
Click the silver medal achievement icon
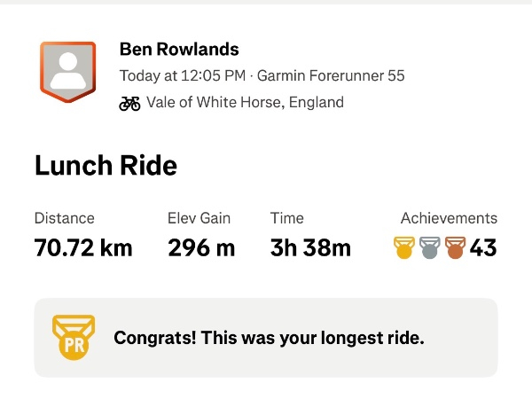pyautogui.click(x=430, y=248)
